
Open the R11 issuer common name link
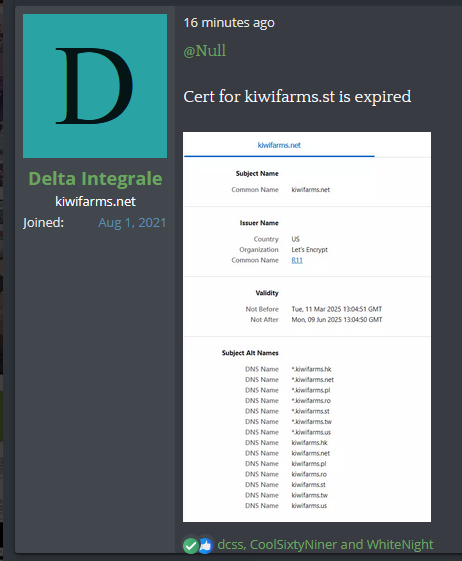pyautogui.click(x=297, y=260)
